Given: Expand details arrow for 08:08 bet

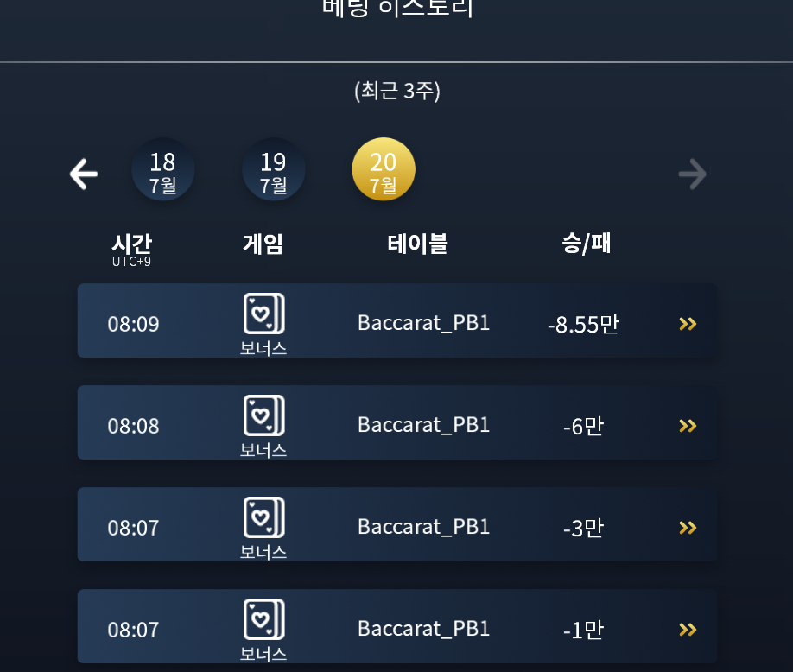Looking at the screenshot, I should coord(688,426).
